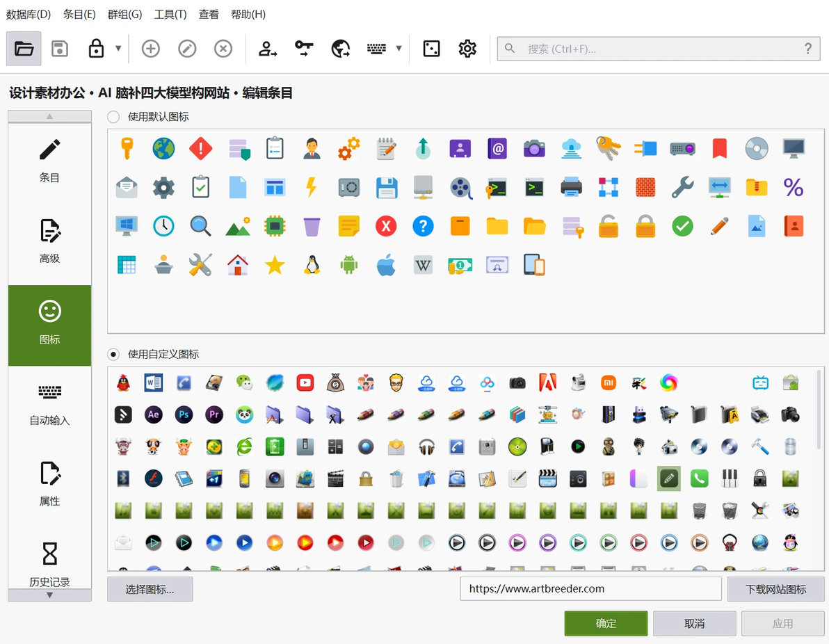Image resolution: width=829 pixels, height=644 pixels.
Task: Open database folder toolbar icon
Action: click(x=24, y=49)
